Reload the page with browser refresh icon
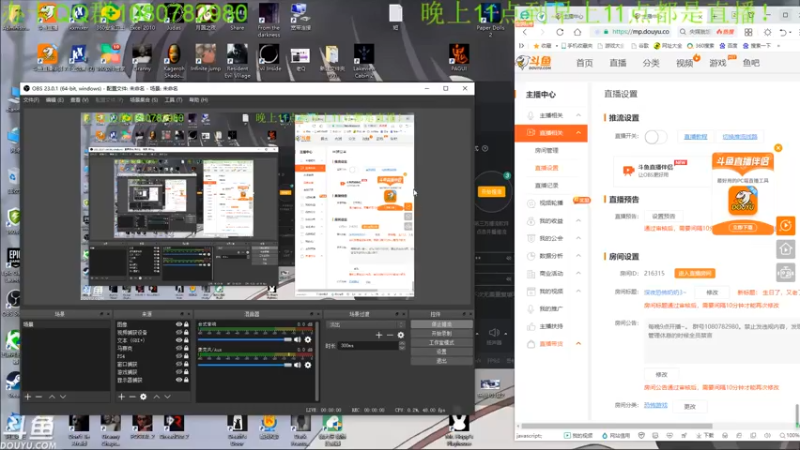 point(560,32)
